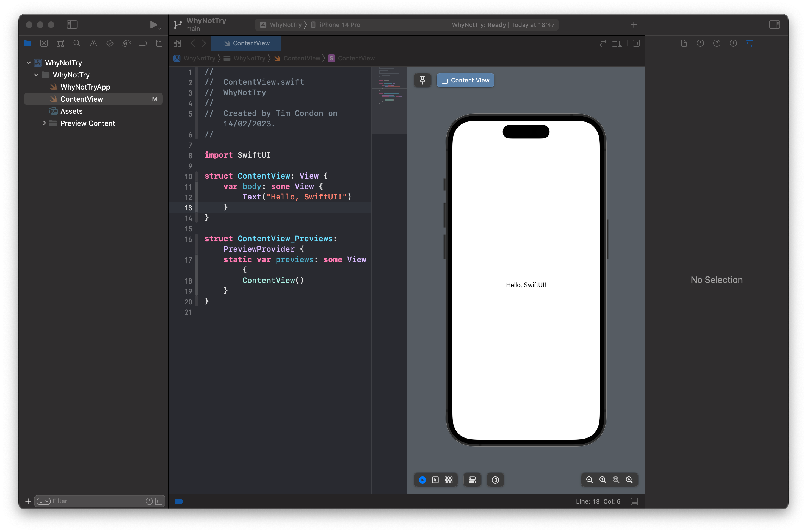Click WhyNotTry project in jump bar
Image resolution: width=807 pixels, height=532 pixels.
point(195,58)
